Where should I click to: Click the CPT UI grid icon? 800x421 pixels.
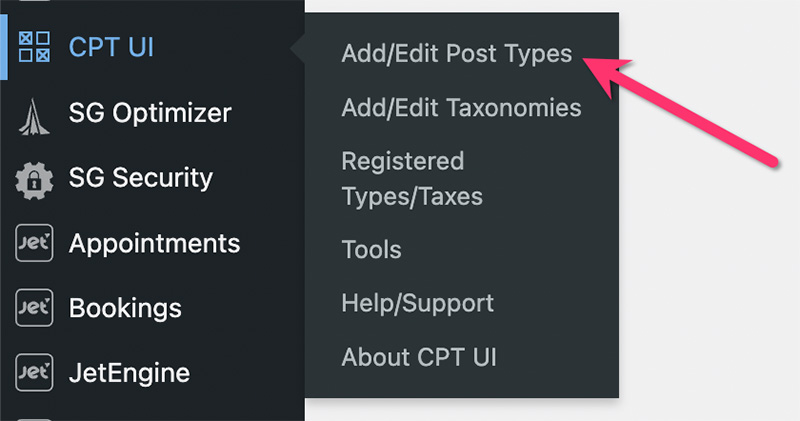click(34, 47)
